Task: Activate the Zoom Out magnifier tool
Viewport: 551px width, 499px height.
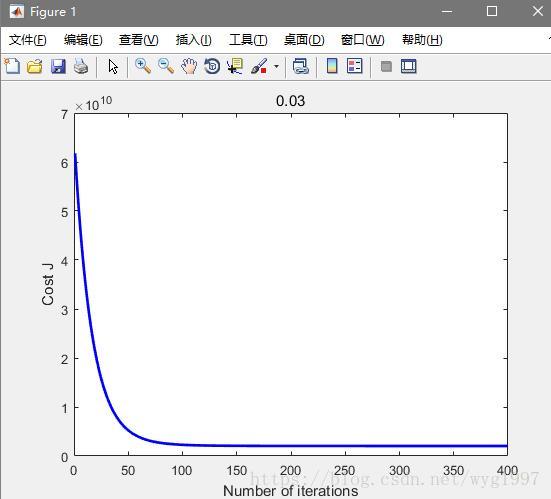Action: tap(166, 66)
